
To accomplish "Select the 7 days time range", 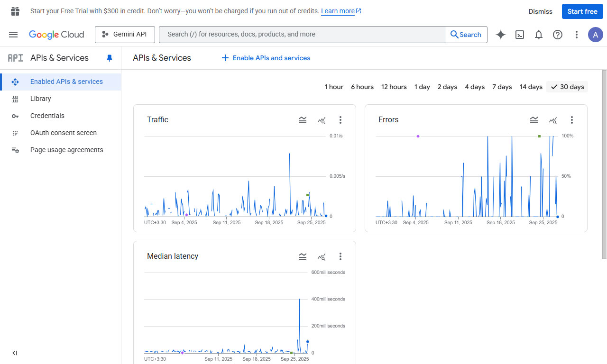I will tap(502, 87).
